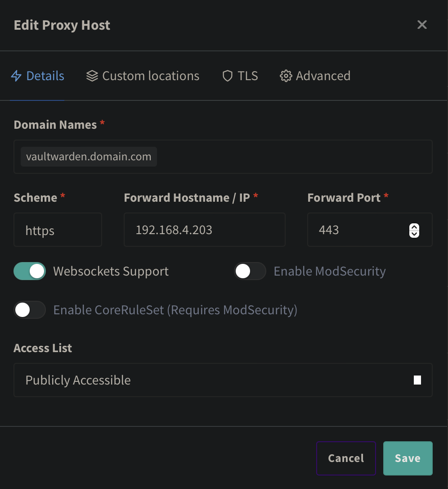This screenshot has height=489, width=448.
Task: Increase the Forward Port stepper value
Action: coord(414,227)
